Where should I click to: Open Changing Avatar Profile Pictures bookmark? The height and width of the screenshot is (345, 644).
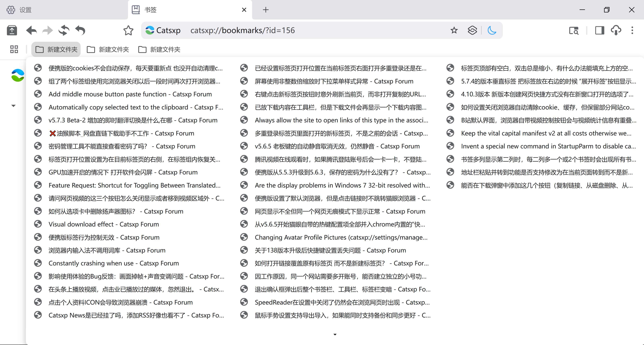tap(335, 237)
